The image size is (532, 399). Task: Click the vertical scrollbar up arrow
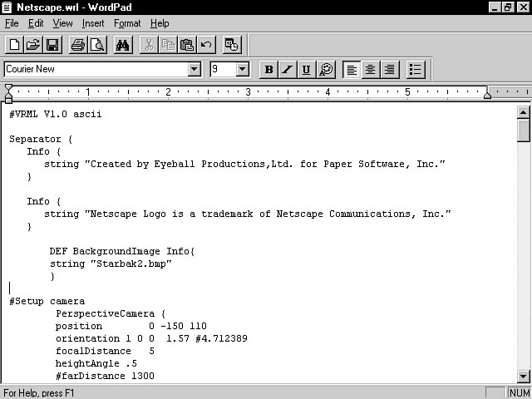(x=524, y=112)
